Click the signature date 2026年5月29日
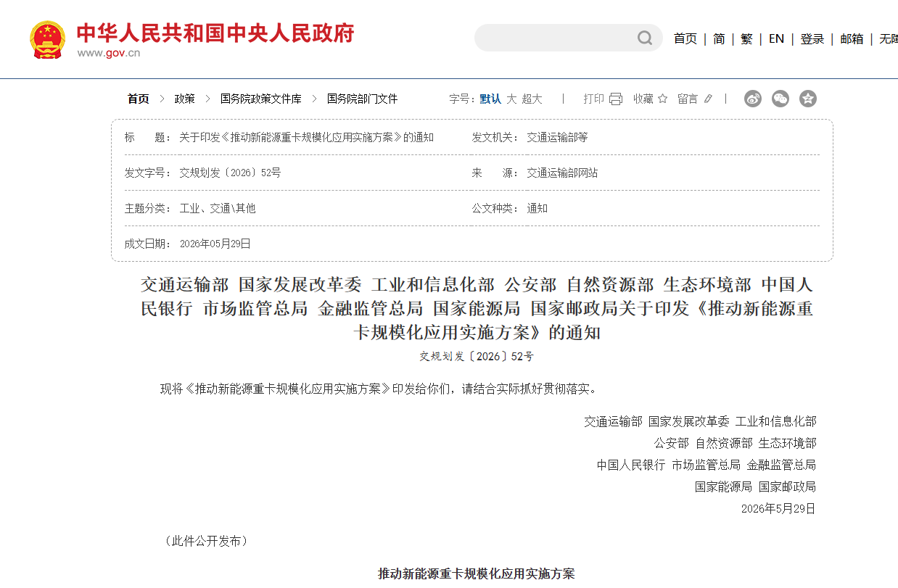Screen dimensions: 898x588 coord(778,508)
